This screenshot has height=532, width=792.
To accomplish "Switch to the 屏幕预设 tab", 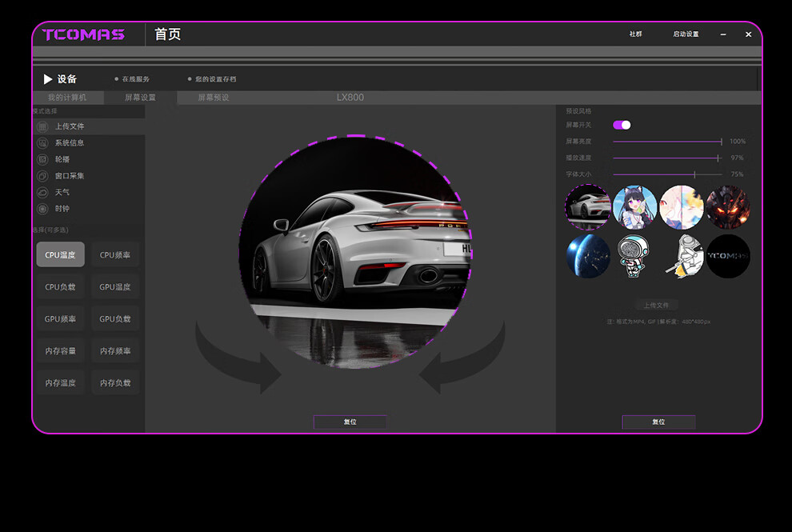I will pos(213,98).
